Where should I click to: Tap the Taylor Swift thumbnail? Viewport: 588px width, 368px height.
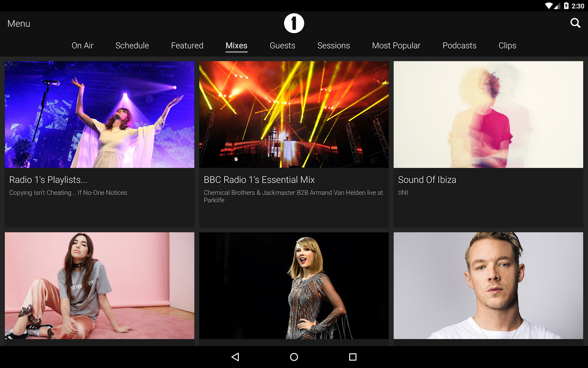pyautogui.click(x=294, y=285)
